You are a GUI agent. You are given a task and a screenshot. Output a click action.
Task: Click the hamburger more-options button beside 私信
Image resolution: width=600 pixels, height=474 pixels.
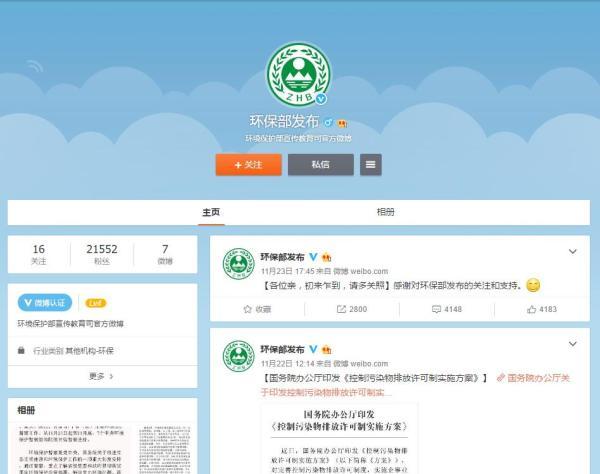click(x=370, y=164)
